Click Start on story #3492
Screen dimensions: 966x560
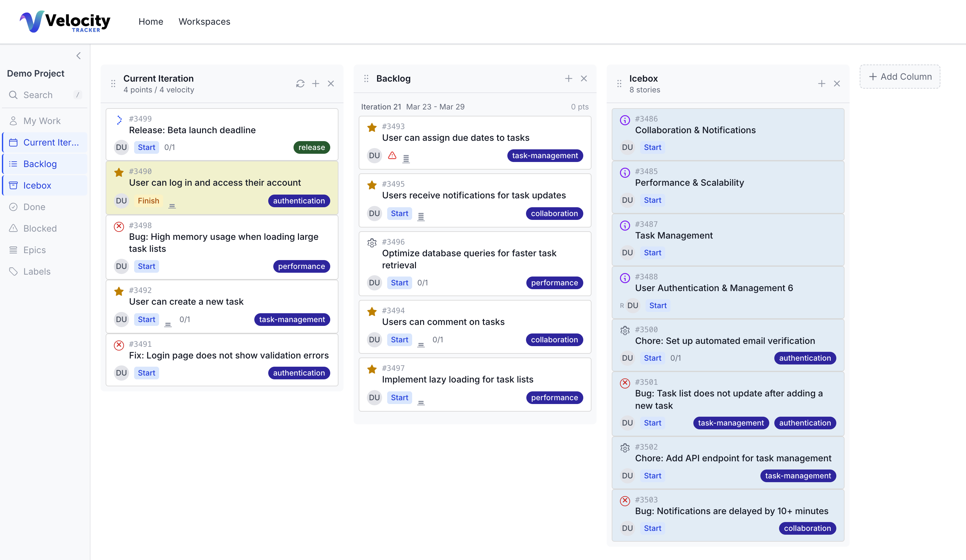146,319
